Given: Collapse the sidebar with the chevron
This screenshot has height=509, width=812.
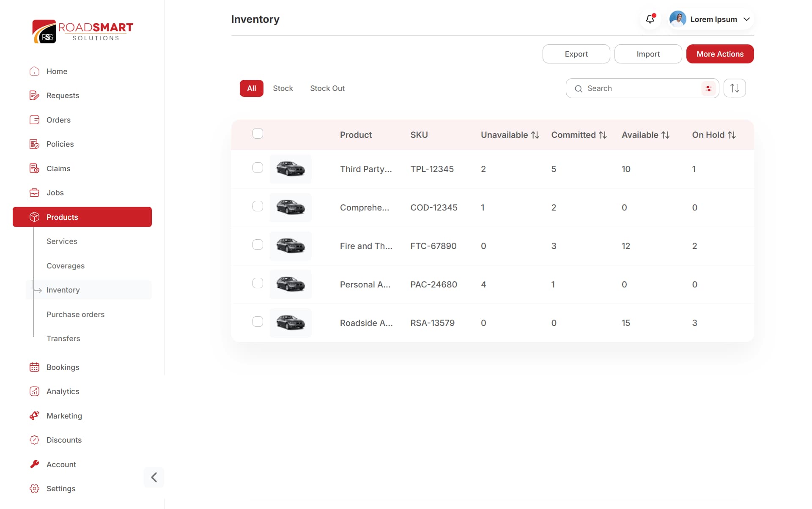Looking at the screenshot, I should 154,477.
